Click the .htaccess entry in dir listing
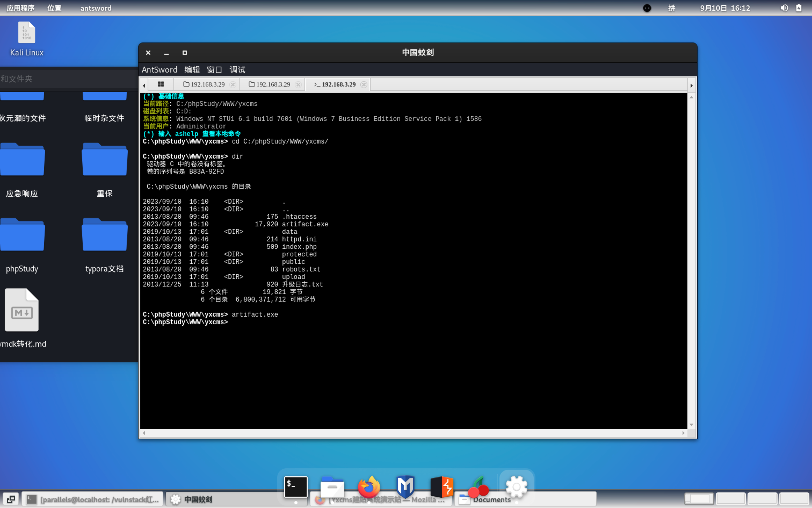The width and height of the screenshot is (812, 508). point(299,217)
